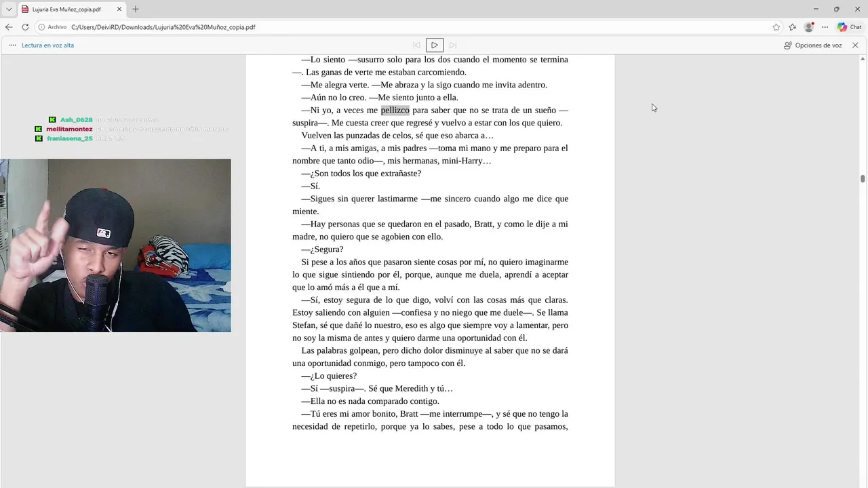Click the Lectura en voz alta label
Image resolution: width=868 pixels, height=488 pixels.
click(48, 45)
